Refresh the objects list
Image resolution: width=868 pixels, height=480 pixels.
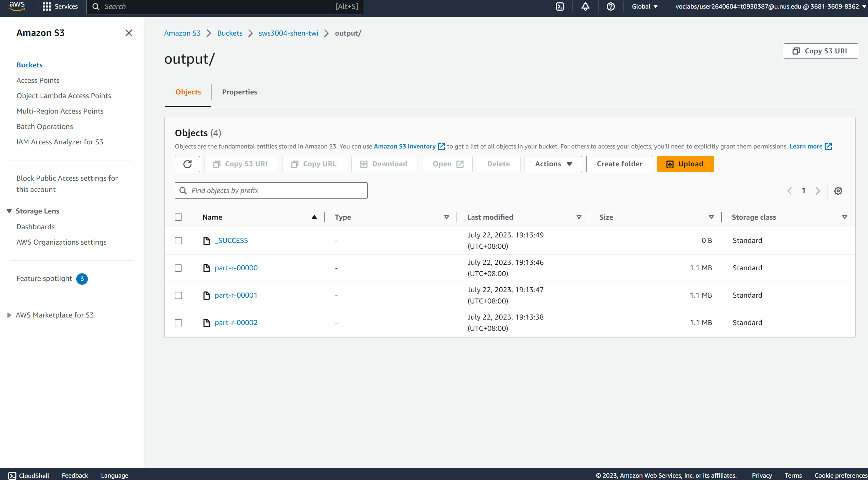point(187,164)
